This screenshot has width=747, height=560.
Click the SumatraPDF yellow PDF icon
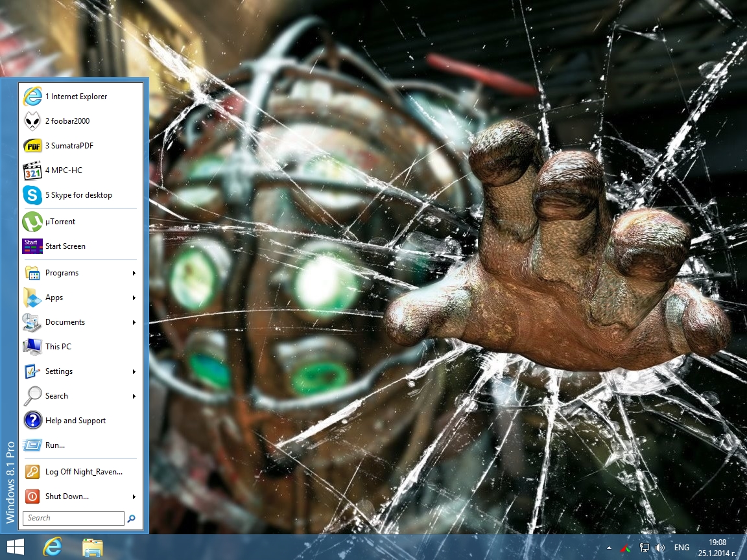pos(32,146)
